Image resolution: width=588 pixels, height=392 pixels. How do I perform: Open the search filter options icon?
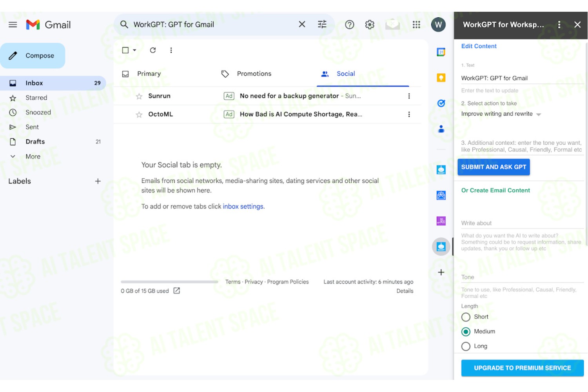pyautogui.click(x=322, y=24)
